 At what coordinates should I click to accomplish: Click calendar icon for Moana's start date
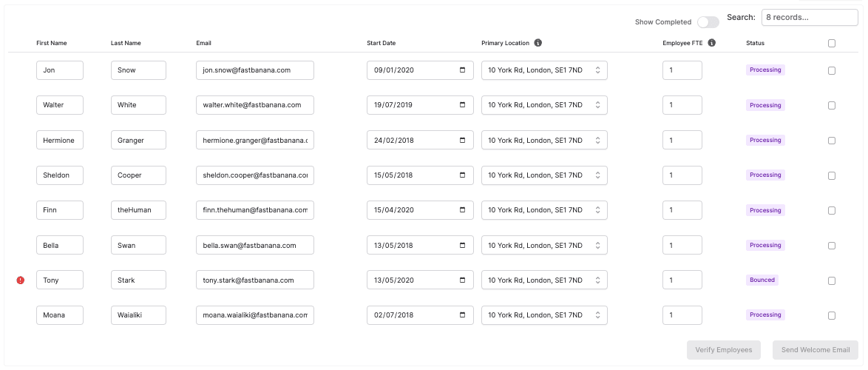tap(463, 315)
